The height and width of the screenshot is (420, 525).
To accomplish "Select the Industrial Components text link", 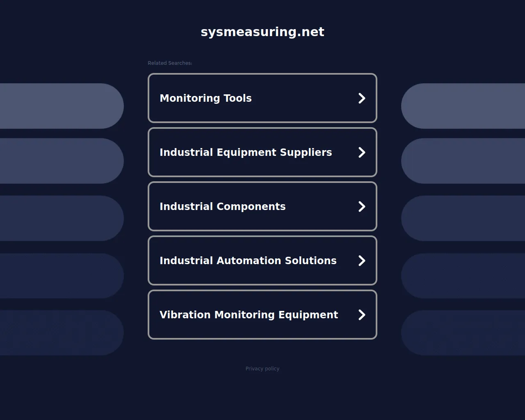I will (x=222, y=207).
